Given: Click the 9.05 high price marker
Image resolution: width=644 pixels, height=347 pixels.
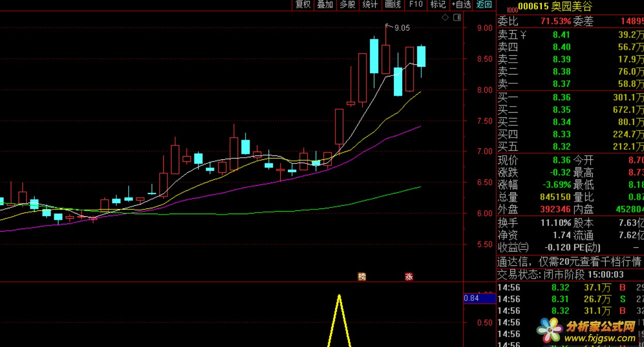Looking at the screenshot, I should click(402, 28).
